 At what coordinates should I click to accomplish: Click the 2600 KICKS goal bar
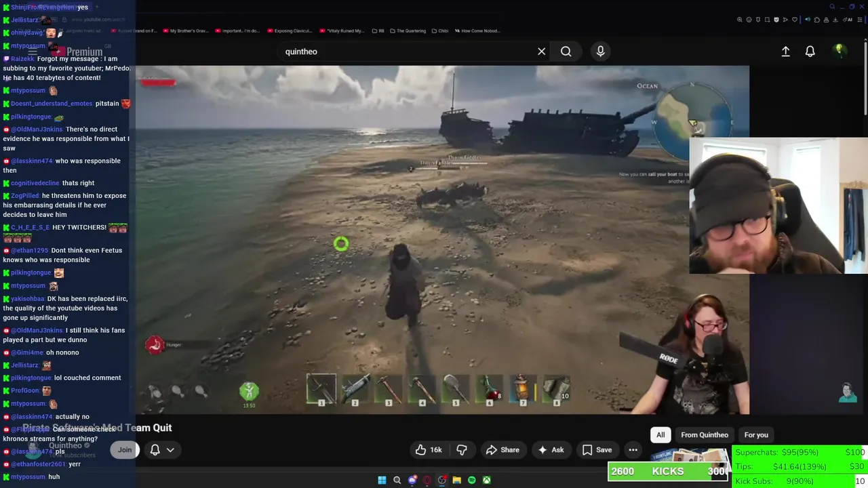(668, 471)
